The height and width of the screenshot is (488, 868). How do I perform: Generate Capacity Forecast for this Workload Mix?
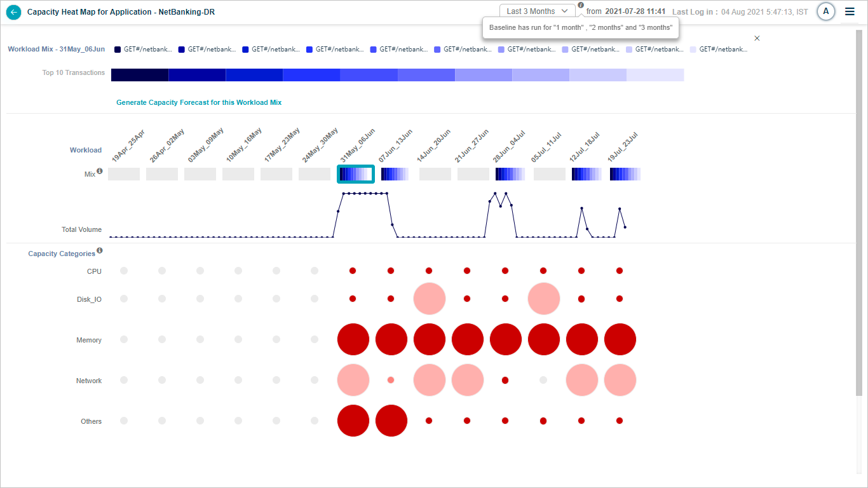click(x=199, y=102)
